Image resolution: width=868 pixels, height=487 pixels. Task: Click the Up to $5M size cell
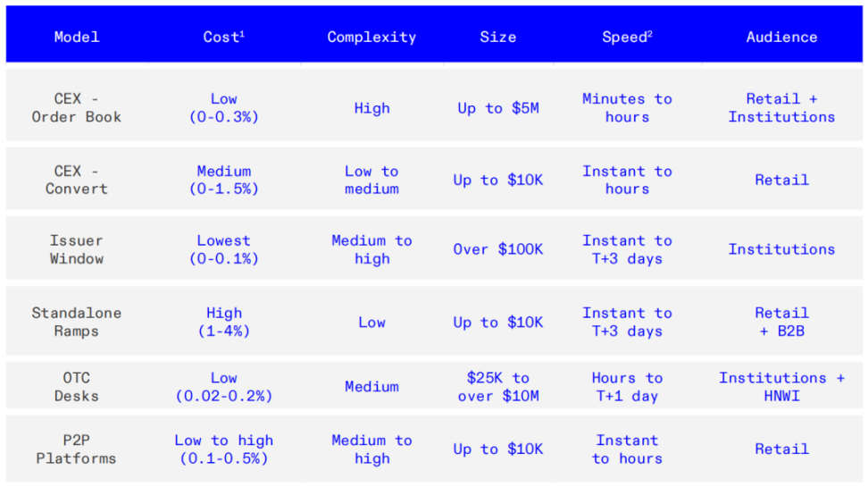497,108
